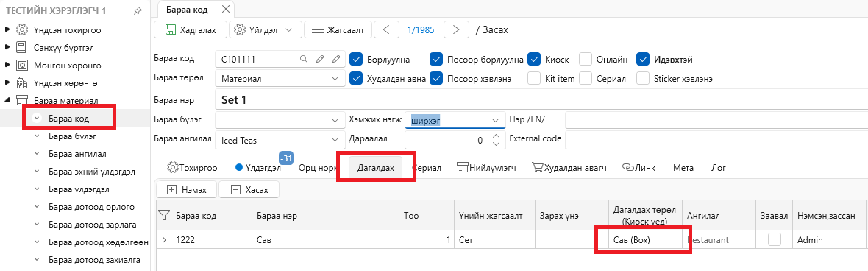The image size is (868, 271).
Task: Toggle the Борлуулна checkbox
Action: coord(357,59)
